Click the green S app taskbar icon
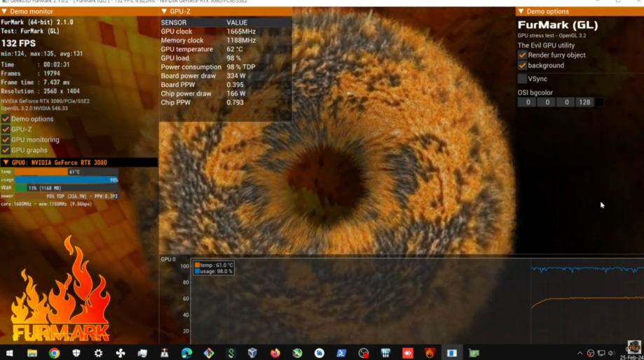The width and height of the screenshot is (644, 360). click(x=231, y=353)
